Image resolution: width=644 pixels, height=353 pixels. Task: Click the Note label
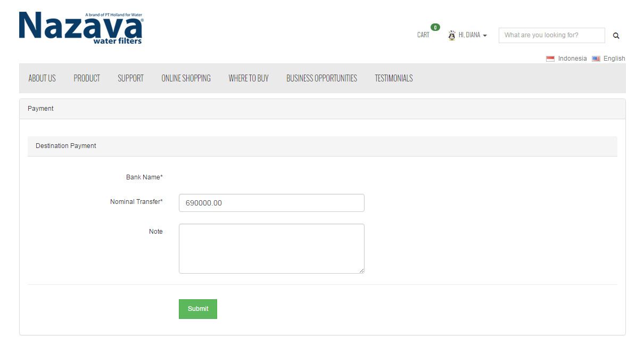[x=156, y=232]
